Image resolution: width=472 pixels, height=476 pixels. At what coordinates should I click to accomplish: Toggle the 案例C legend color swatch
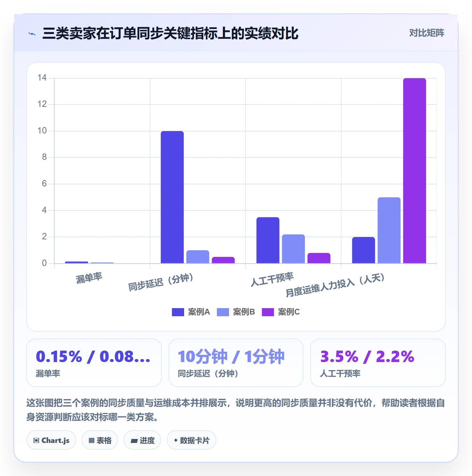[268, 312]
